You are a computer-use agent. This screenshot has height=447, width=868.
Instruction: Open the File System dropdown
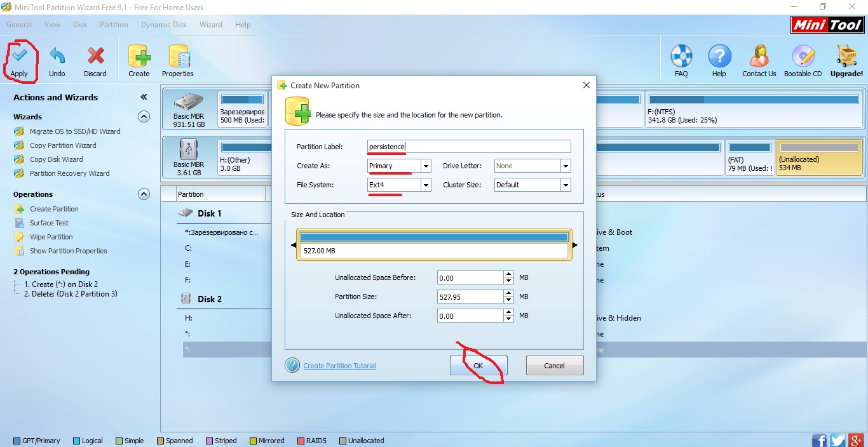pos(426,185)
